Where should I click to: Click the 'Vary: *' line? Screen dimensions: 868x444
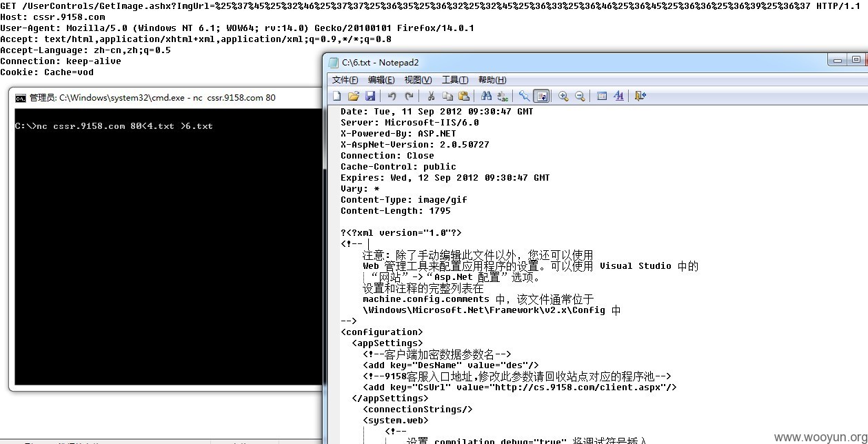(x=360, y=189)
